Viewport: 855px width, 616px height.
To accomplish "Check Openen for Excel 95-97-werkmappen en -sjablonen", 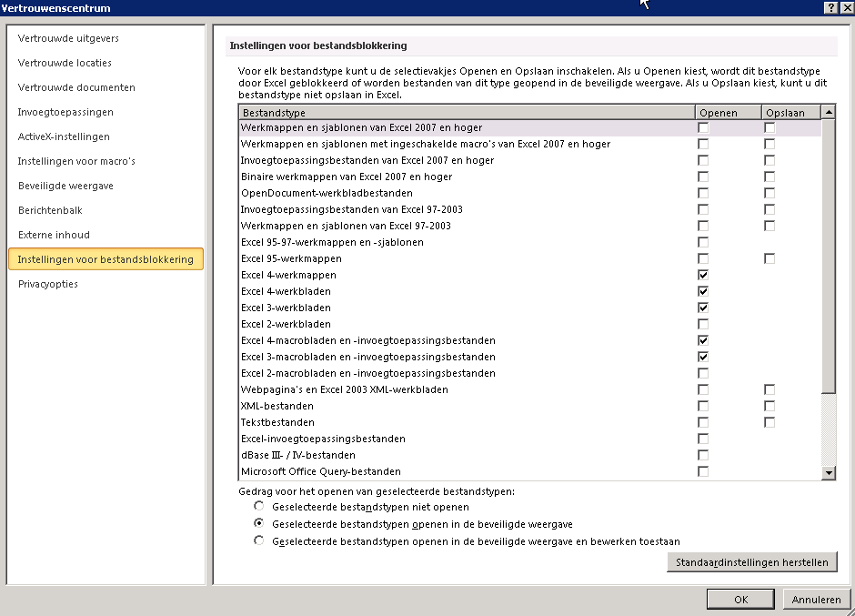I will pyautogui.click(x=703, y=242).
